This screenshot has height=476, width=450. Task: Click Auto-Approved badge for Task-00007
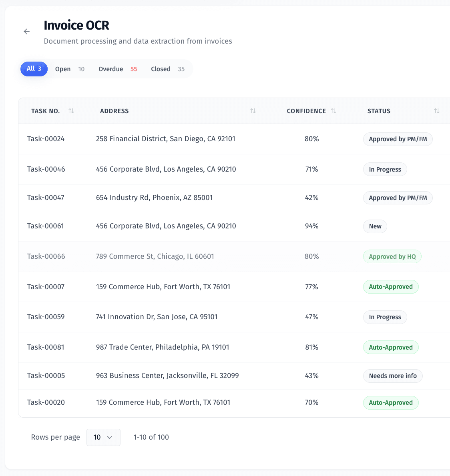pos(391,287)
